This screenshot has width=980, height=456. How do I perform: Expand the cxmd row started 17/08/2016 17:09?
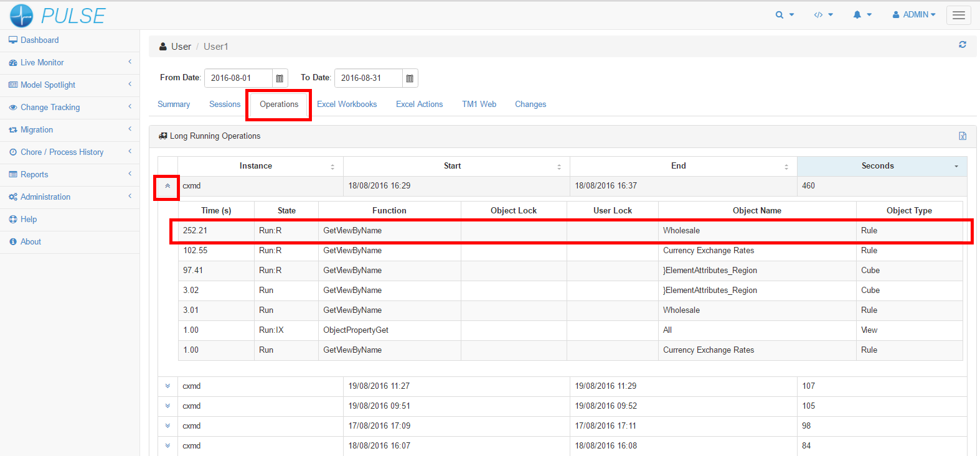point(167,426)
